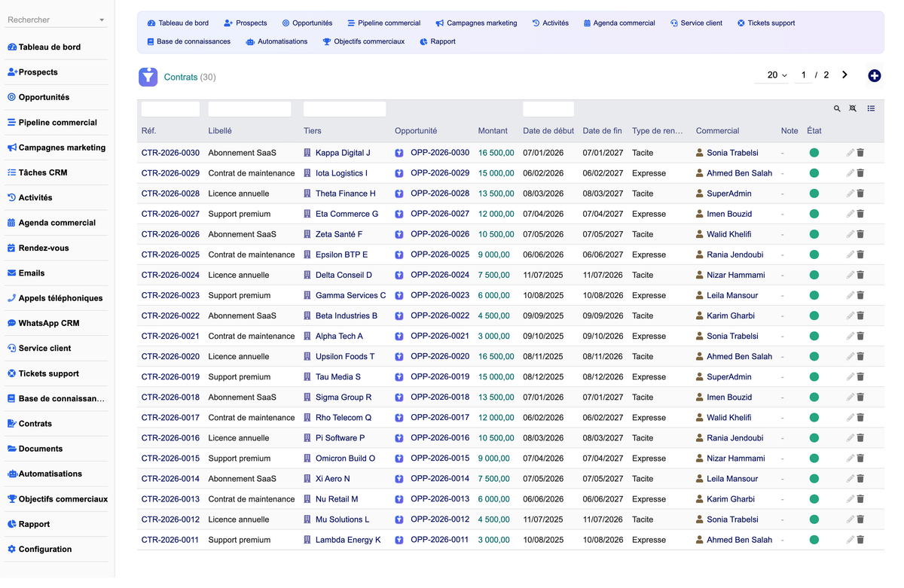Open Prospects in the sidebar
This screenshot has width=904, height=588.
(38, 72)
